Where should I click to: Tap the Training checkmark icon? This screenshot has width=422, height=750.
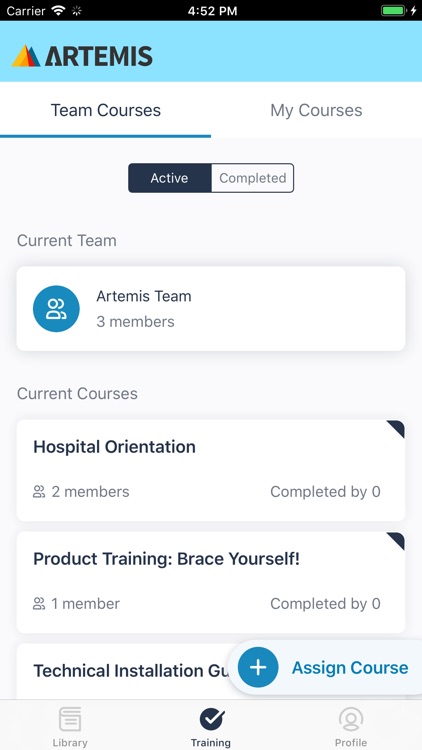pos(212,719)
